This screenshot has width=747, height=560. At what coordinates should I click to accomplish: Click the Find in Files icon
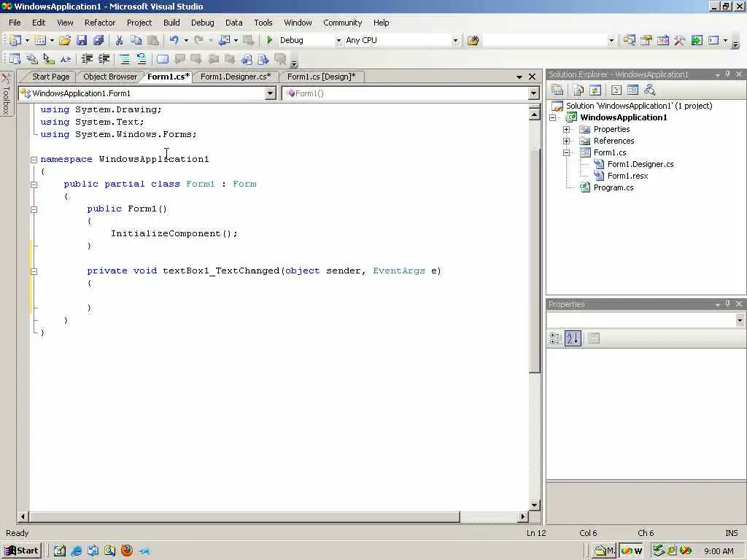click(x=473, y=41)
